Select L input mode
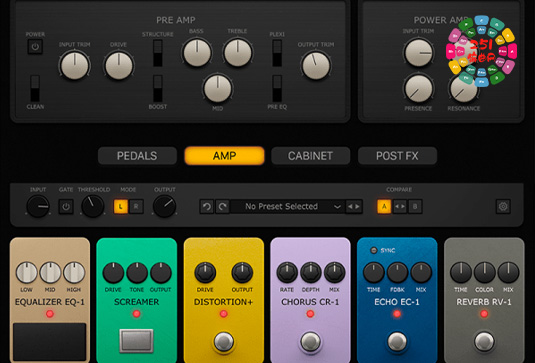 pyautogui.click(x=121, y=206)
